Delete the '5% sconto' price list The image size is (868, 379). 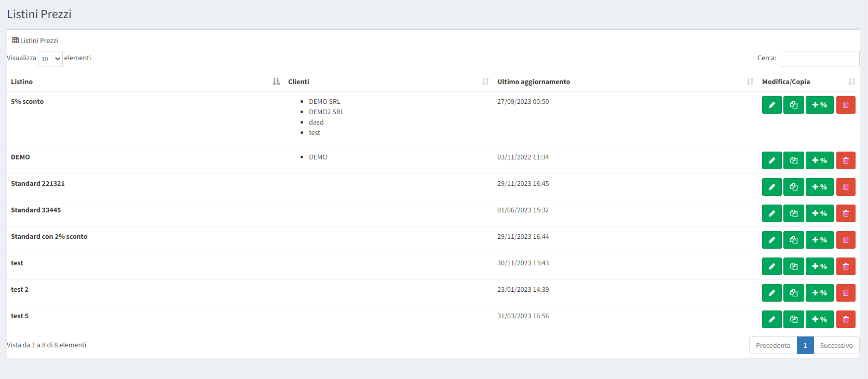(x=846, y=105)
